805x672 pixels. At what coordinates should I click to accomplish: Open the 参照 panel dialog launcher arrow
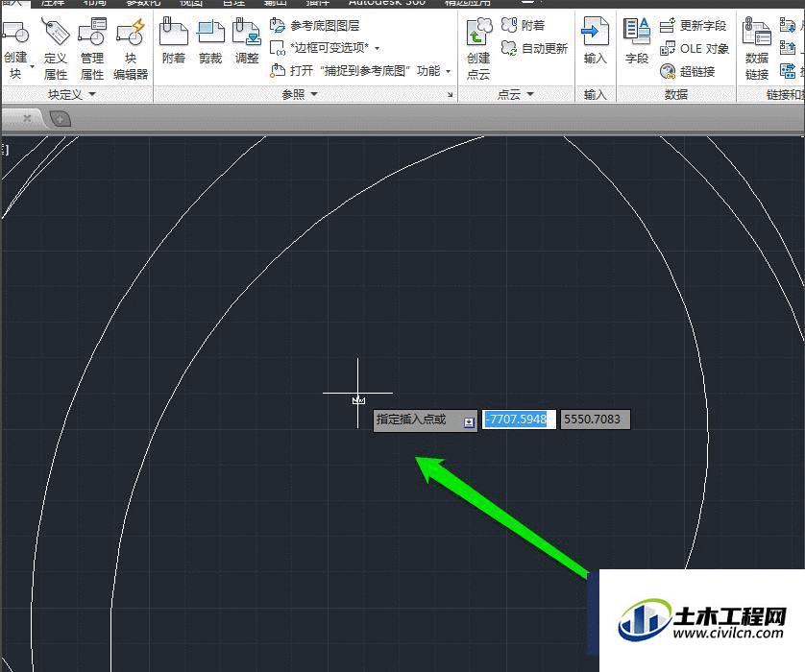[450, 94]
